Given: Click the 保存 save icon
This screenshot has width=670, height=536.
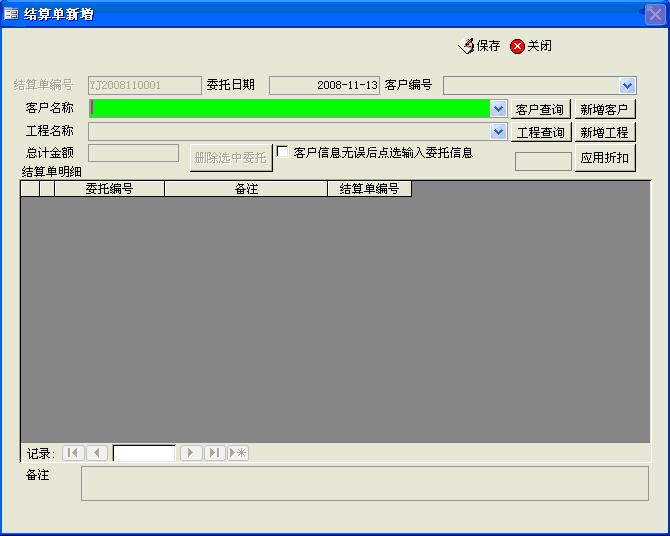Looking at the screenshot, I should coord(466,46).
